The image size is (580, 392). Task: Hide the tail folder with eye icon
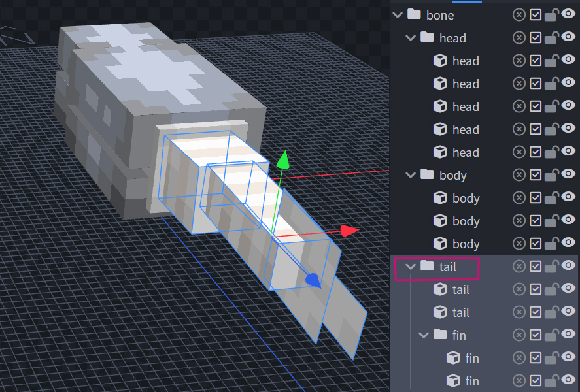coord(568,266)
